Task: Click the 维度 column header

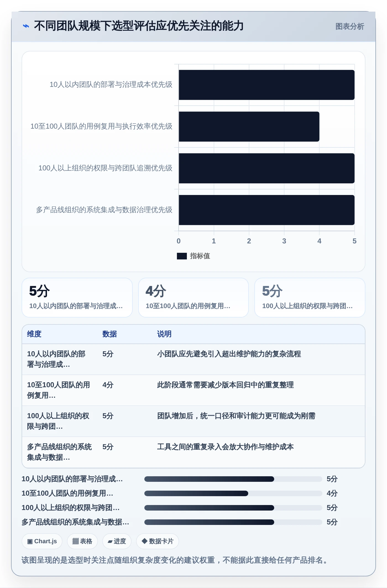Action: coord(34,334)
